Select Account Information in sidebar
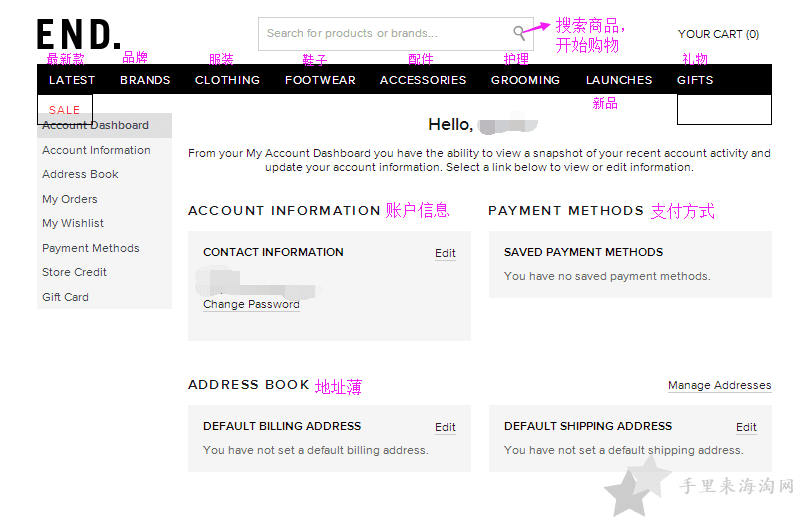Screen dimensions: 807x532 click(96, 150)
